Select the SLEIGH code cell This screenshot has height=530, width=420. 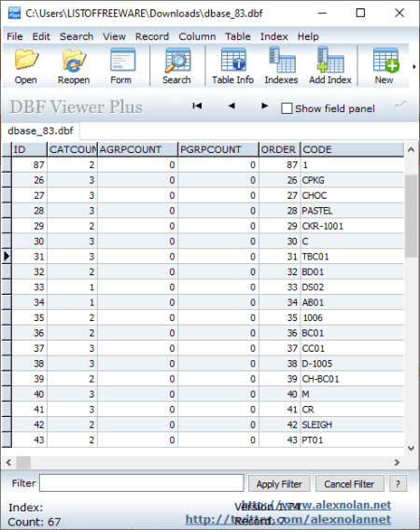tap(353, 425)
